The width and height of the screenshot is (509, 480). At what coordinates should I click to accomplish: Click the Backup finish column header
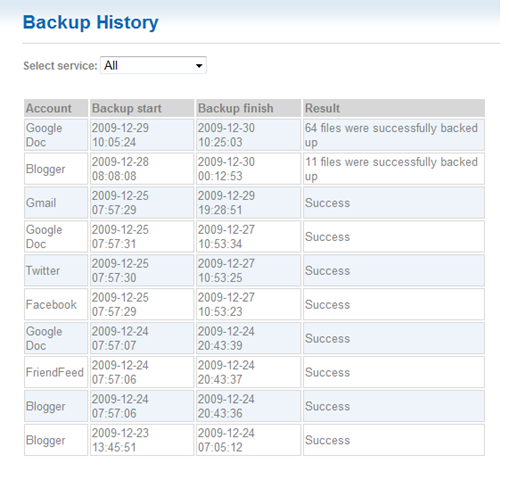coord(248,108)
